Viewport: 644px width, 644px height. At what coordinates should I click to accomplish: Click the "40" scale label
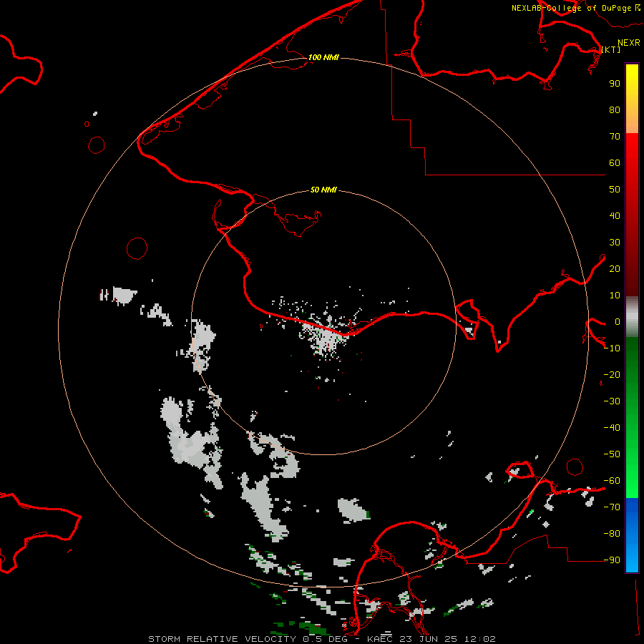(615, 216)
